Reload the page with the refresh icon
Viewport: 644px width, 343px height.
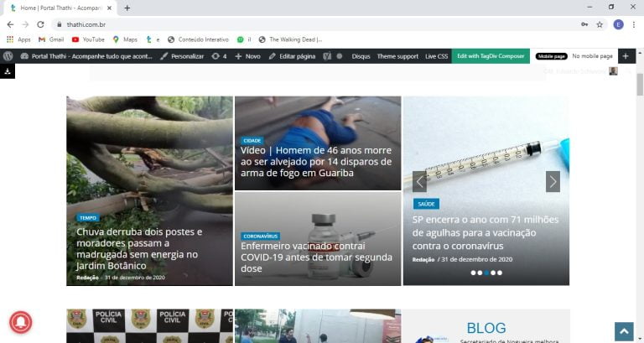pyautogui.click(x=40, y=24)
